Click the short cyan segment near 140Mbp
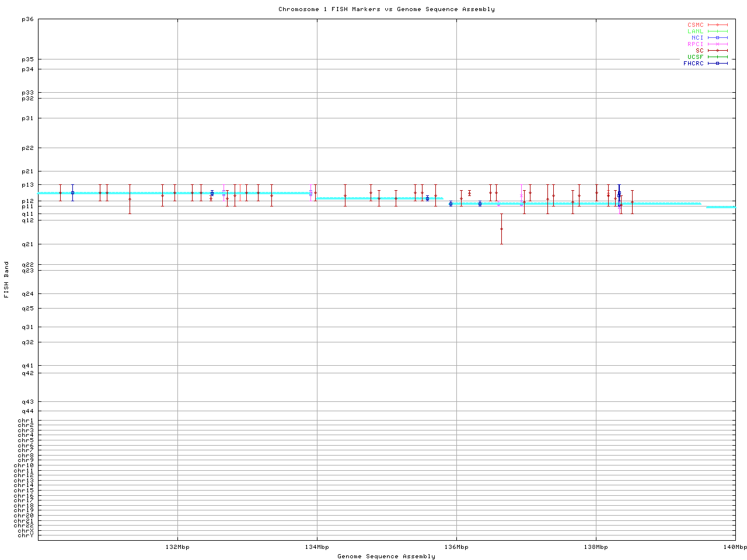Image resolution: width=747 pixels, height=560 pixels. tap(721, 207)
